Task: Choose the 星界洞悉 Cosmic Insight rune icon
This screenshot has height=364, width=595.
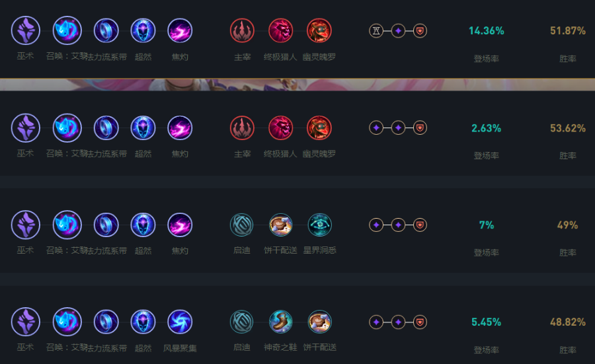Action: (319, 225)
